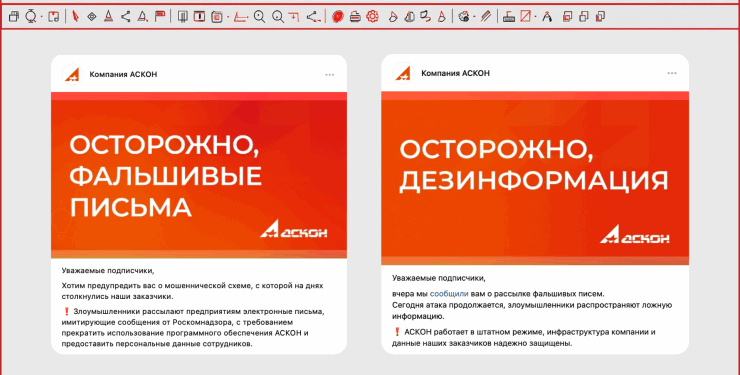Click text 'Сегодня атака продолжается'
The image size is (740, 375).
pyautogui.click(x=448, y=305)
